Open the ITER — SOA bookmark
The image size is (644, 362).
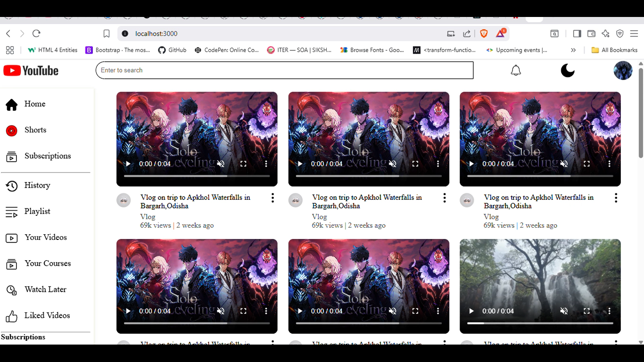click(299, 50)
